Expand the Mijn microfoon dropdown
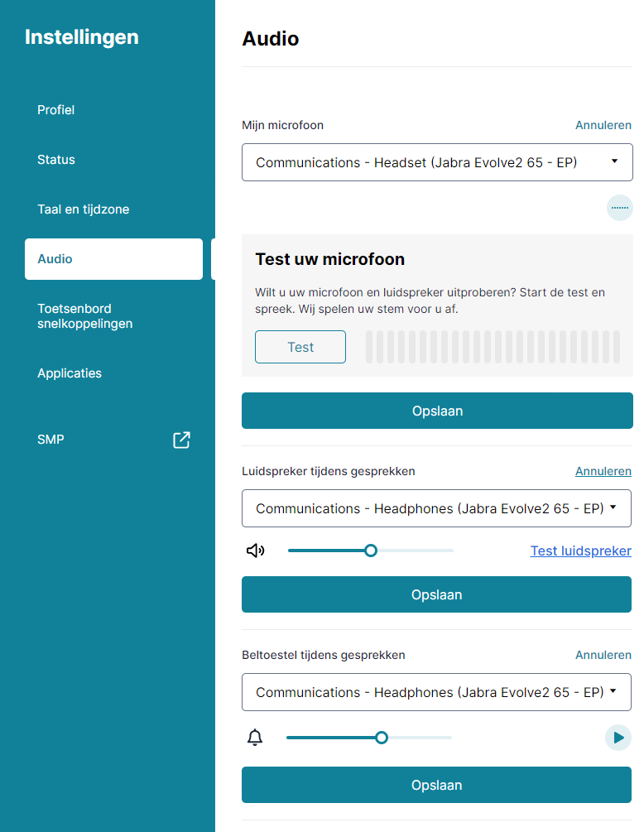The height and width of the screenshot is (832, 644). coord(437,162)
